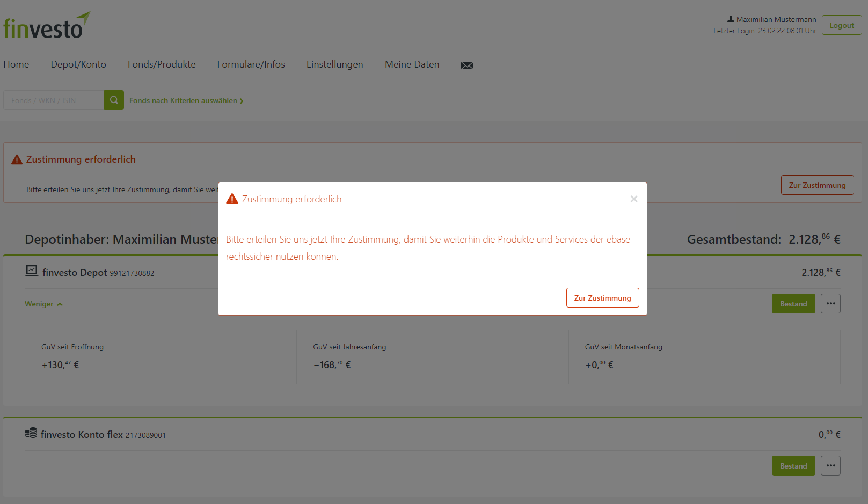This screenshot has width=868, height=504.
Task: Click the finvesto Depot row balance 2.128,86 €
Action: (821, 272)
